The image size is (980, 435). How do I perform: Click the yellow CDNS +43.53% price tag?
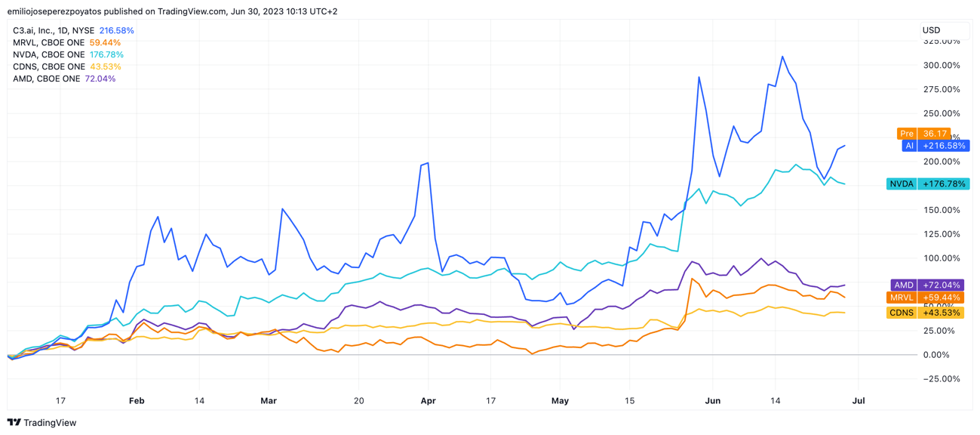[927, 313]
